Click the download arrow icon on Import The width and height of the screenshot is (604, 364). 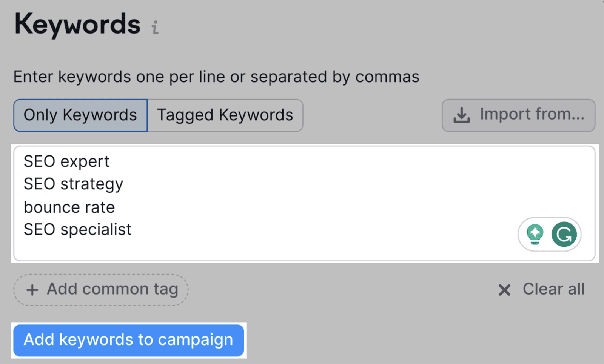[461, 115]
